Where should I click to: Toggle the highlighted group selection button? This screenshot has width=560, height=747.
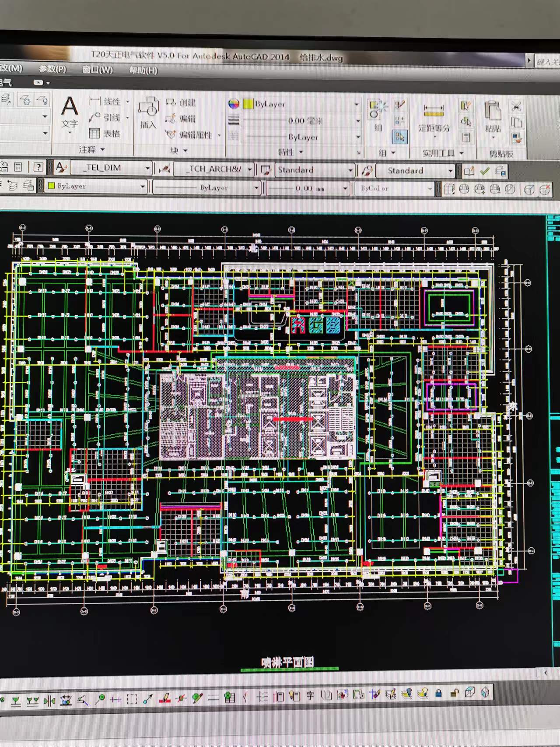(x=399, y=137)
